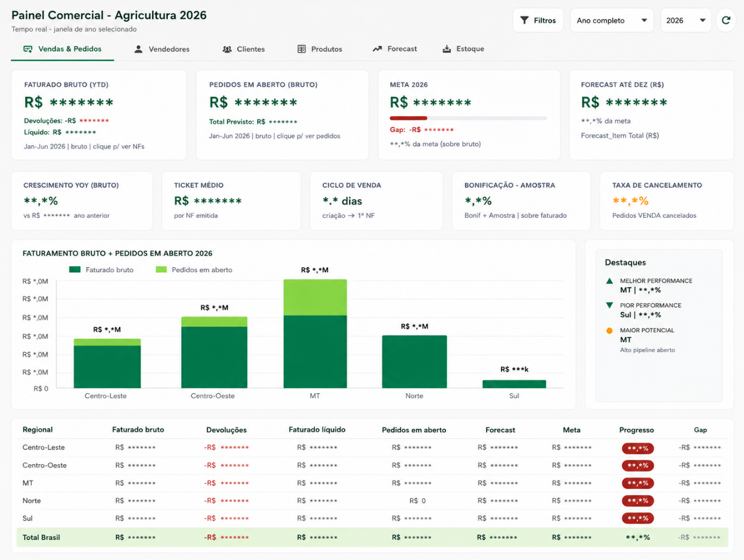Click the funnel icon inside Filtros

point(524,20)
